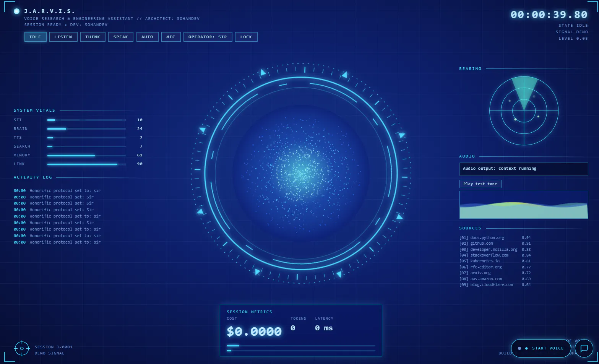Select the blog.cloudflare.com source
The width and height of the screenshot is (599, 364).
495,285
